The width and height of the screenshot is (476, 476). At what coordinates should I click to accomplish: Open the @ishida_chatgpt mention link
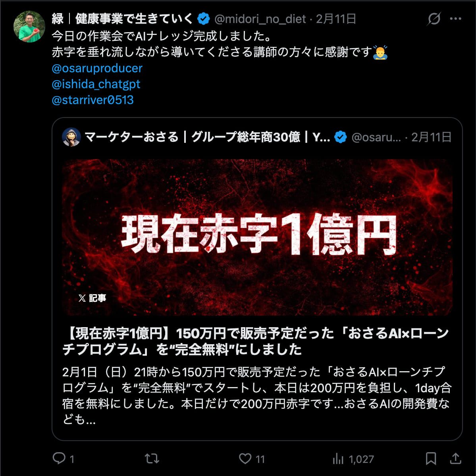tap(96, 84)
